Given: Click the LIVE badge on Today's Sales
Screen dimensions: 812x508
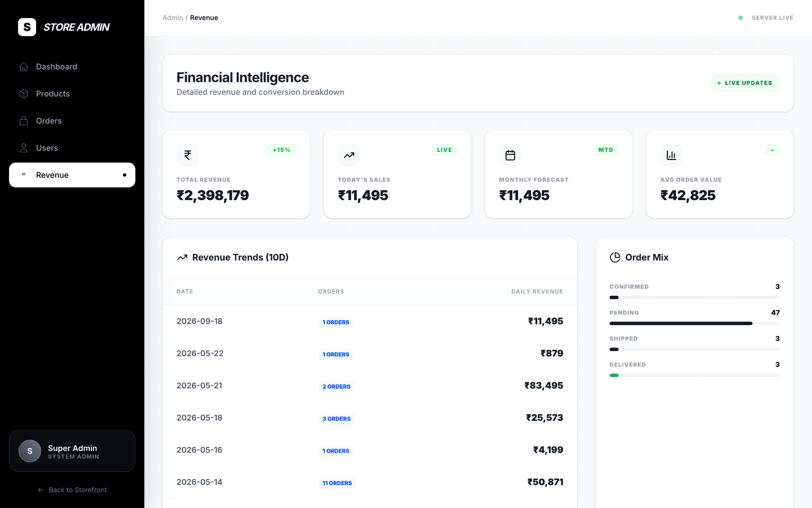Looking at the screenshot, I should [445, 150].
